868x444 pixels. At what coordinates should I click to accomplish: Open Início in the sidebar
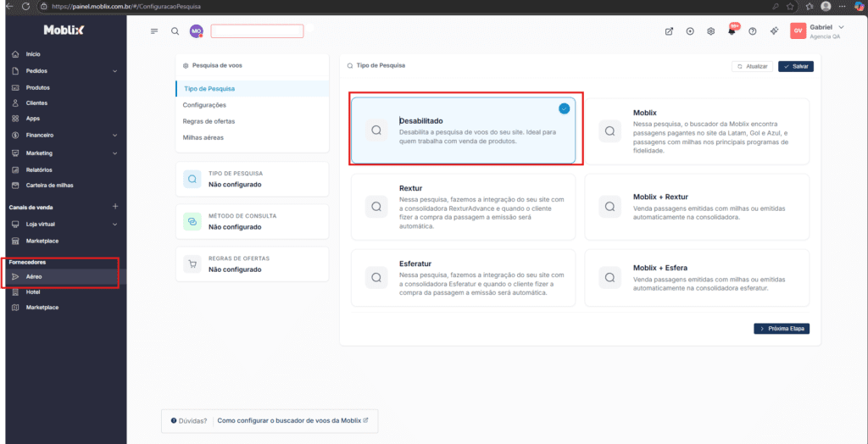pyautogui.click(x=33, y=54)
